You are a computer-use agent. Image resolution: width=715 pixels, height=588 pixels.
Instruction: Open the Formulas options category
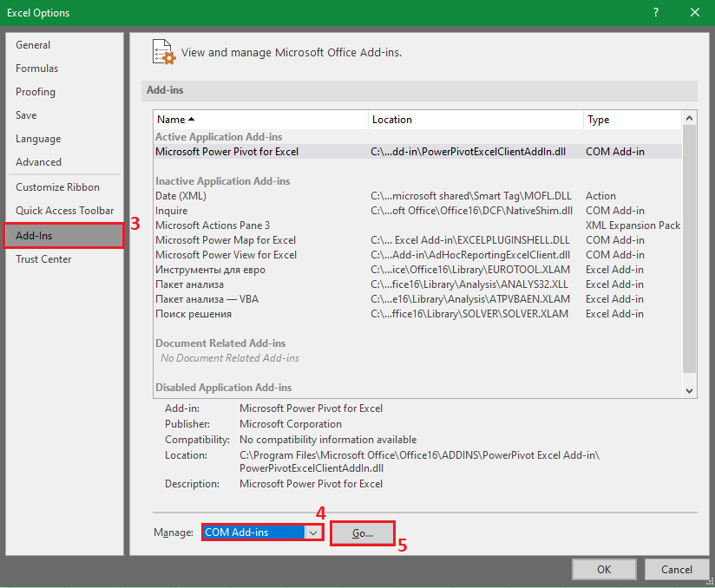[37, 69]
